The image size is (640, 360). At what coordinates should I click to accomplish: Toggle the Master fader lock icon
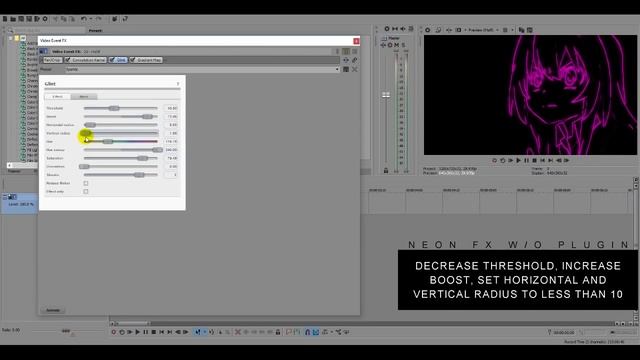click(x=386, y=171)
